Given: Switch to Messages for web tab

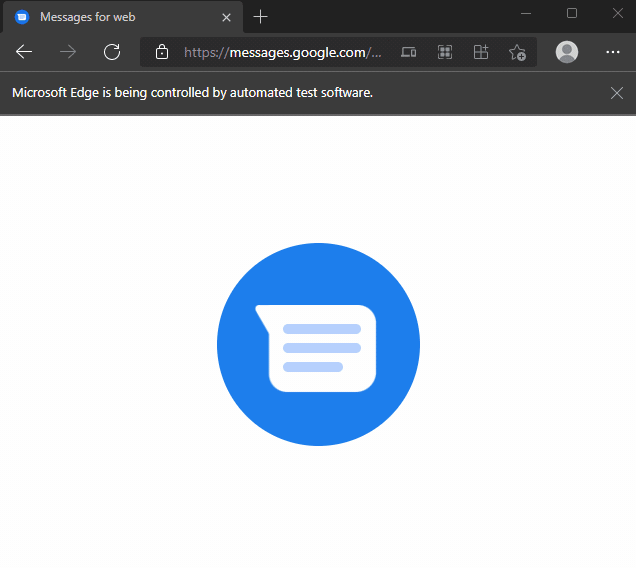Looking at the screenshot, I should point(123,17).
